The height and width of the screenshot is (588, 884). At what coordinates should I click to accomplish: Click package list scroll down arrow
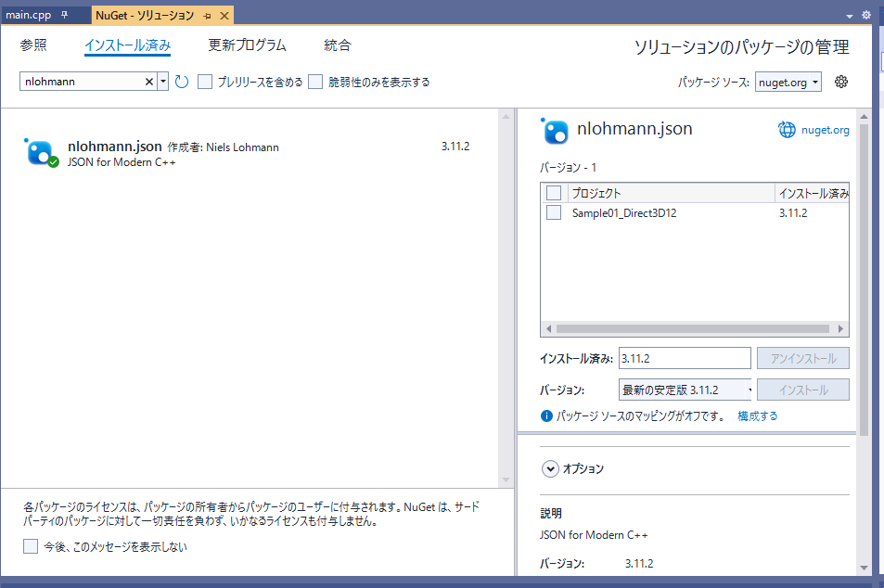(x=506, y=479)
